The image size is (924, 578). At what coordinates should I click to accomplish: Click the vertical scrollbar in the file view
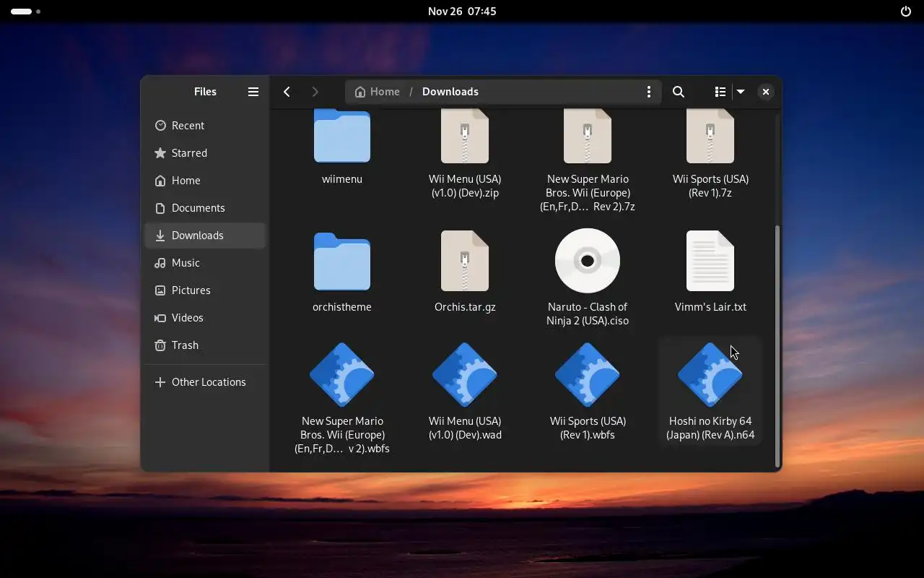[x=777, y=345]
